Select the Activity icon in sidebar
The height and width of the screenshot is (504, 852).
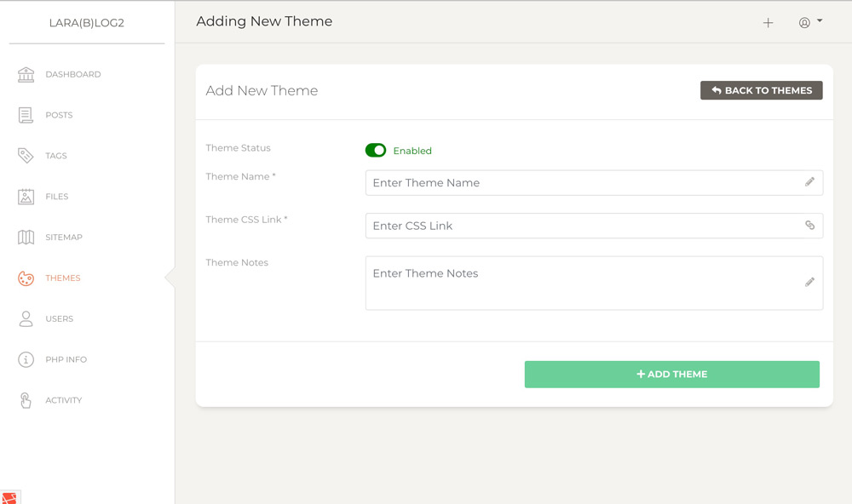[26, 400]
